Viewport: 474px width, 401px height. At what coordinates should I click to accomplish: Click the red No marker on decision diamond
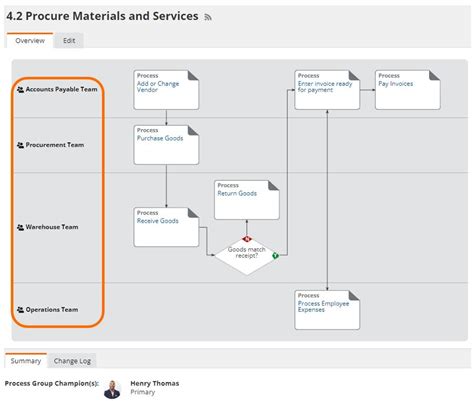click(x=247, y=239)
